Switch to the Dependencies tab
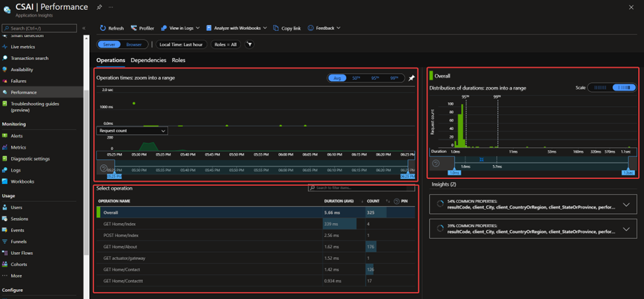The width and height of the screenshot is (644, 299). 148,60
